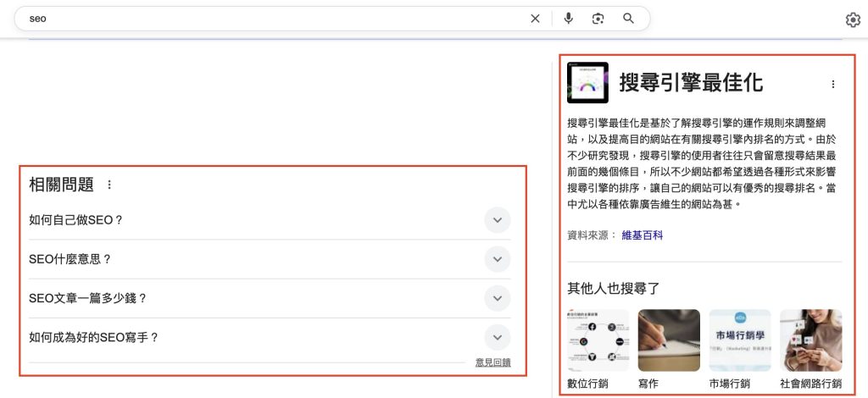Select the 數位行銷 related search thumbnail
The image size is (868, 398).
[598, 340]
